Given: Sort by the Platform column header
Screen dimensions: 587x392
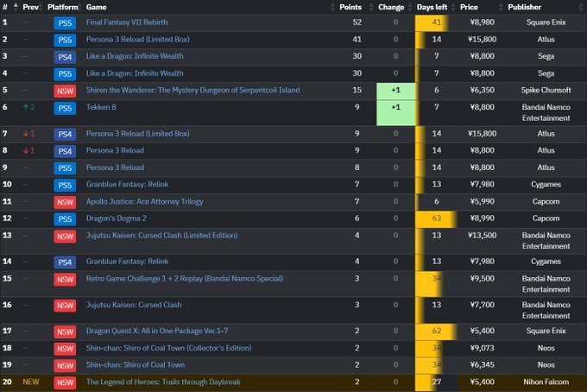Looking at the screenshot, I should (63, 7).
